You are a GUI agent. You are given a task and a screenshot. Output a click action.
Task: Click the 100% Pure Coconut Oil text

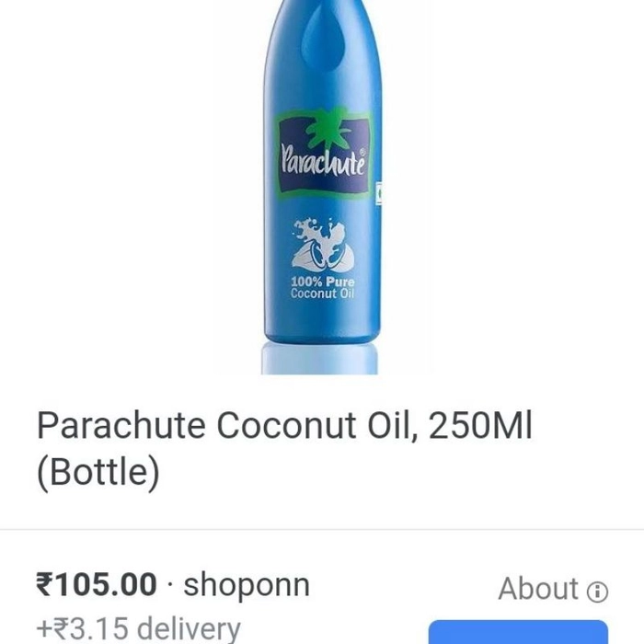pyautogui.click(x=322, y=287)
